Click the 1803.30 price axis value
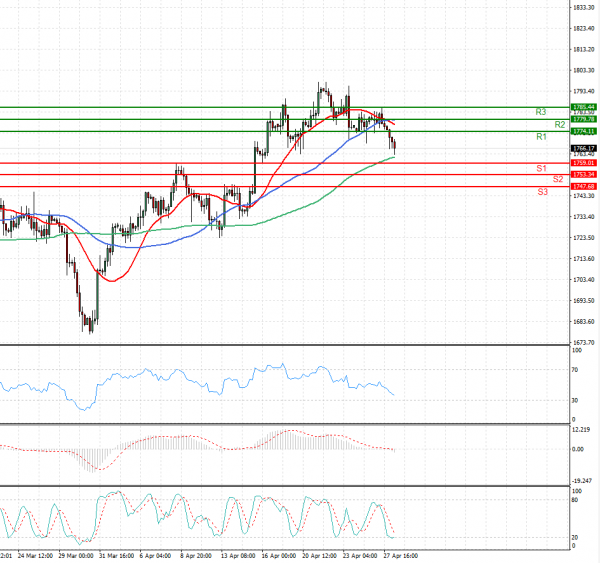600x563 pixels. [584, 70]
